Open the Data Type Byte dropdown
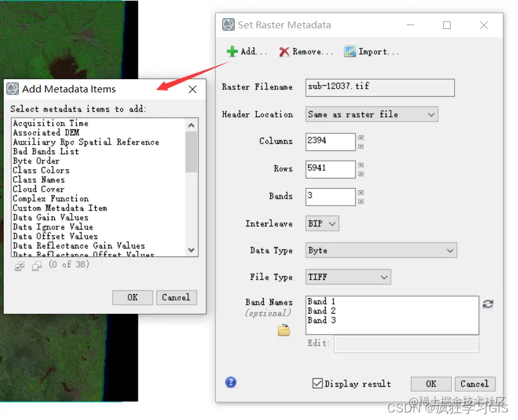This screenshot has height=420, width=518. [381, 250]
